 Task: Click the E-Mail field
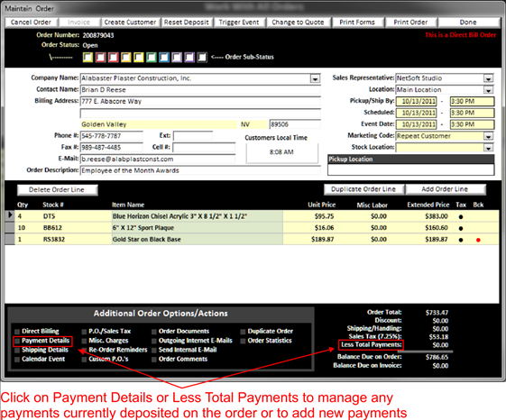158,159
